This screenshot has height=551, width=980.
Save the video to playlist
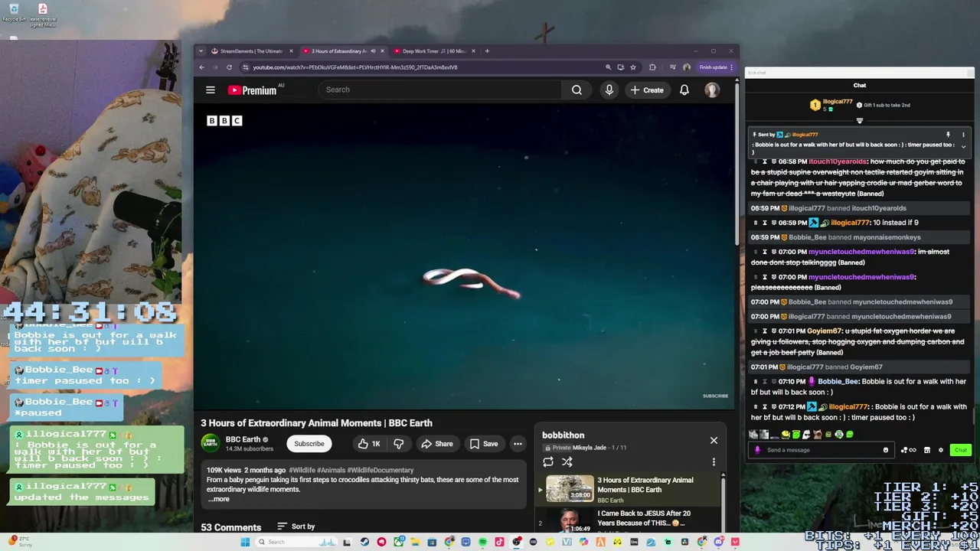tap(483, 444)
